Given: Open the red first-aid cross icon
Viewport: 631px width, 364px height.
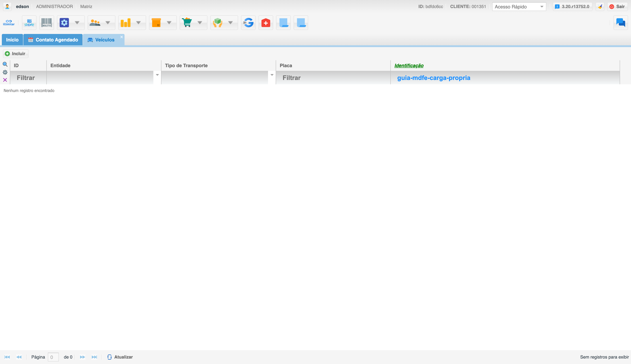Looking at the screenshot, I should click(x=266, y=23).
